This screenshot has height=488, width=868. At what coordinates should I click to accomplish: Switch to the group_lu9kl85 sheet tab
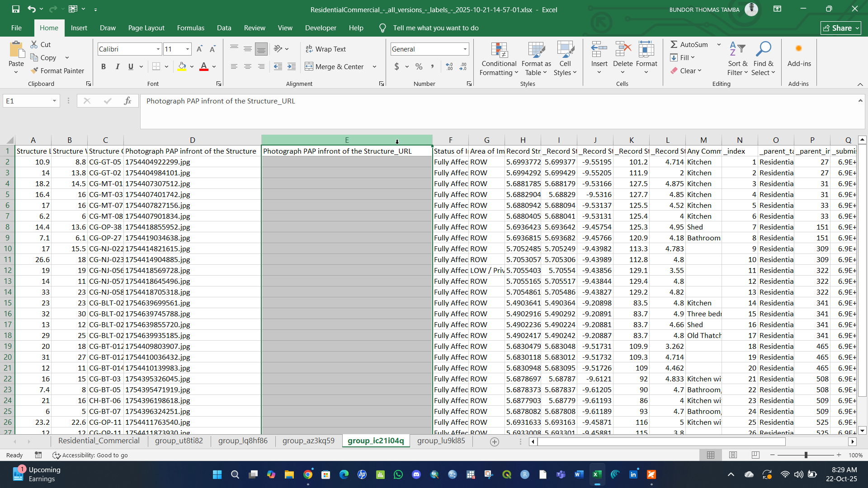tap(441, 441)
